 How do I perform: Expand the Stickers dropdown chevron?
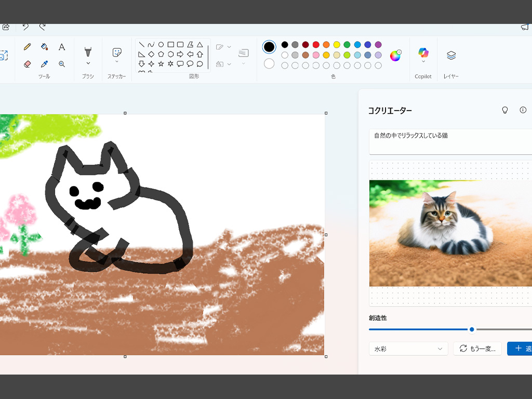click(117, 61)
